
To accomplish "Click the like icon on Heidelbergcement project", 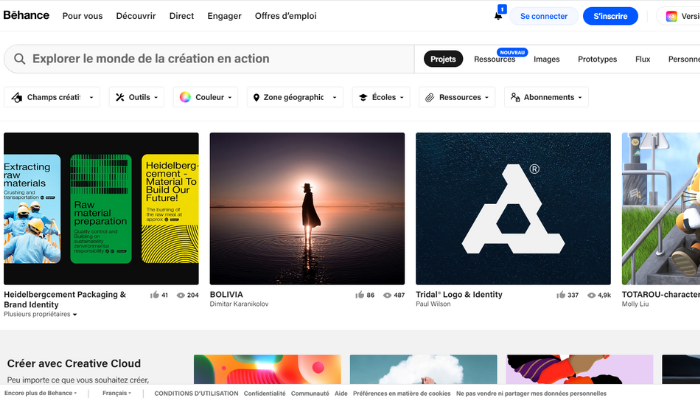I will click(154, 295).
